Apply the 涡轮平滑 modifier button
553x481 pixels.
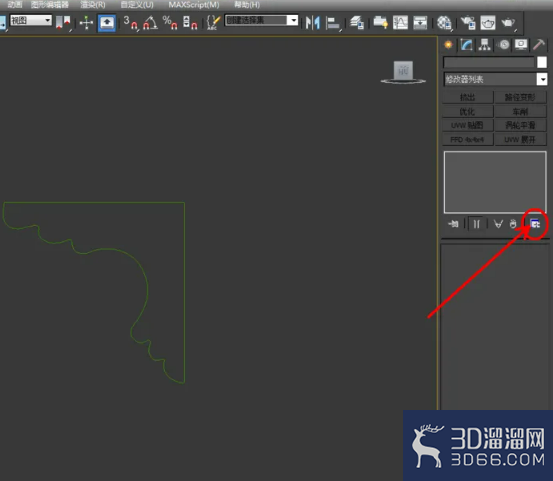[x=520, y=125]
